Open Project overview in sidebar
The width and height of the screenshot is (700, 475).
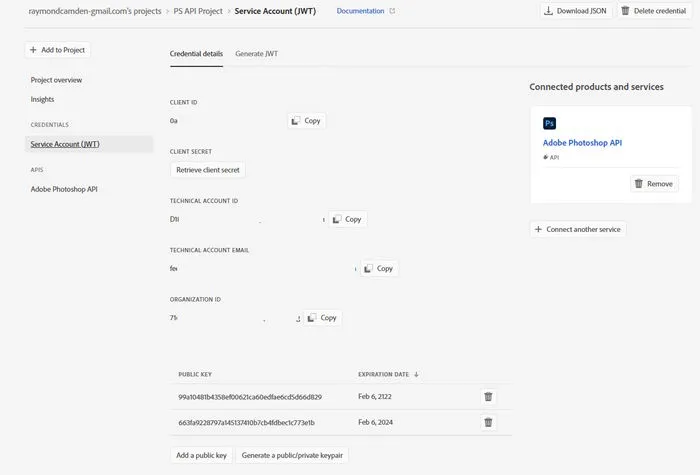[x=56, y=80]
